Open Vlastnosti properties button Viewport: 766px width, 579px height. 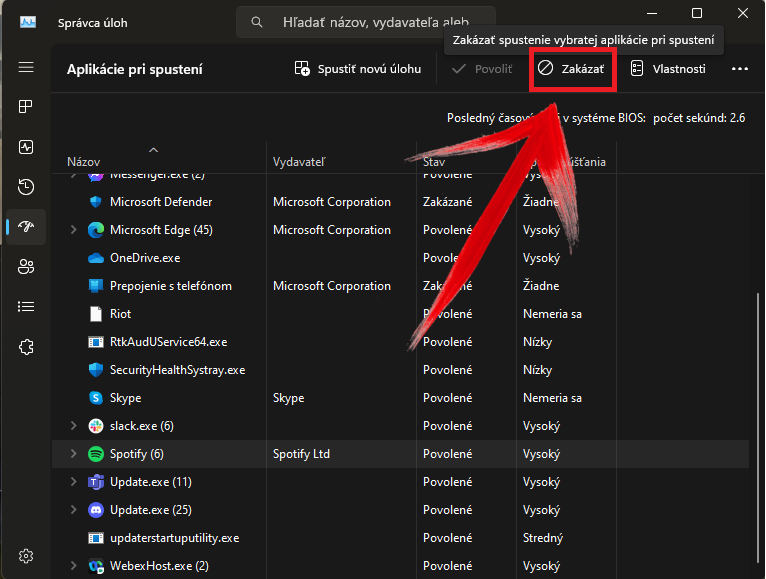(668, 69)
